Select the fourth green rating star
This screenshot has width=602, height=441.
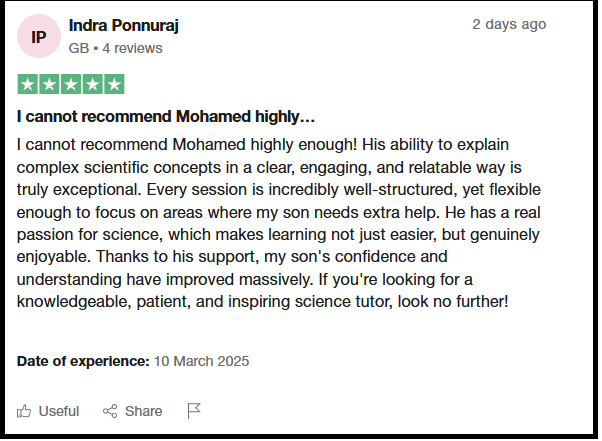click(x=93, y=84)
